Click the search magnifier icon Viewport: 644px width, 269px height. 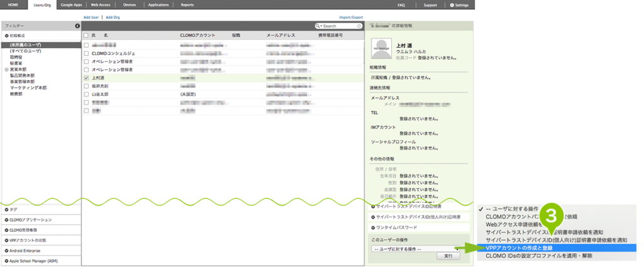318,26
